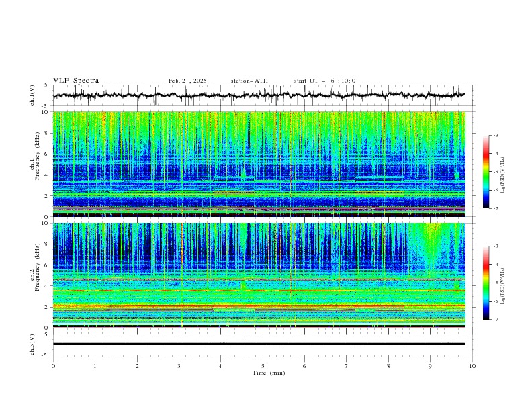532x411 pixels.
Task: Click the ch.1 spectrogram color scale bar
Action: pyautogui.click(x=486, y=172)
